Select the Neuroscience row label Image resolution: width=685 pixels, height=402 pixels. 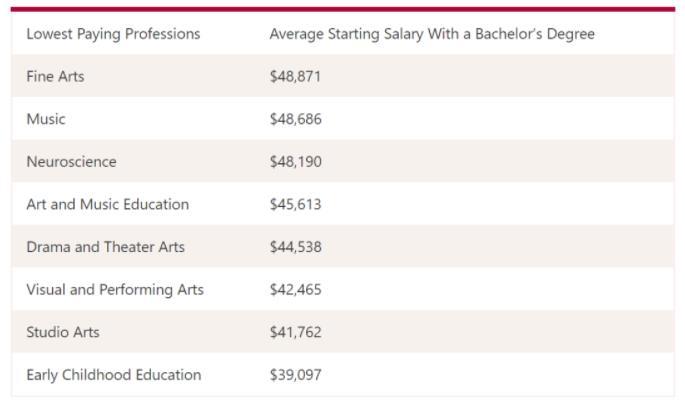tap(72, 162)
